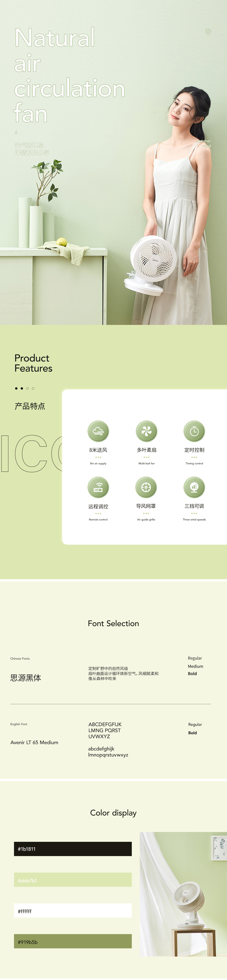227x980 pixels.
Task: Click the '产品特点' subtitle text
Action: (30, 406)
